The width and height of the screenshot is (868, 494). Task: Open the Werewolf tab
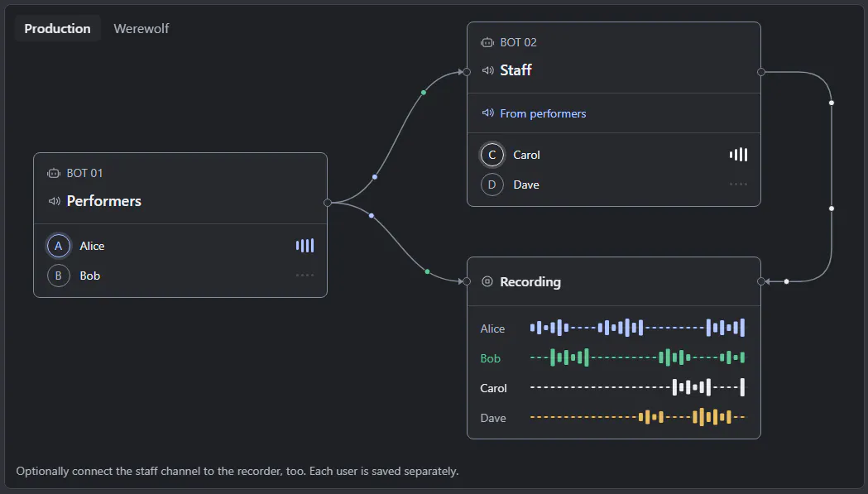(141, 28)
